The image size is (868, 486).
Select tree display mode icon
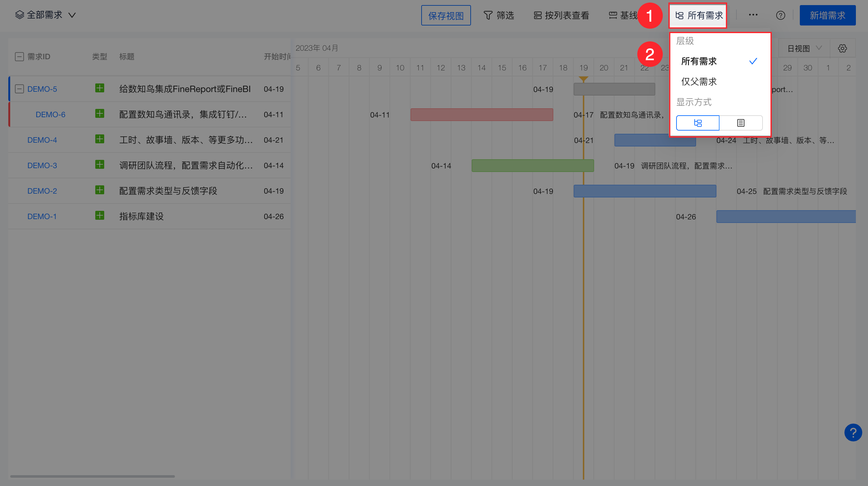698,123
